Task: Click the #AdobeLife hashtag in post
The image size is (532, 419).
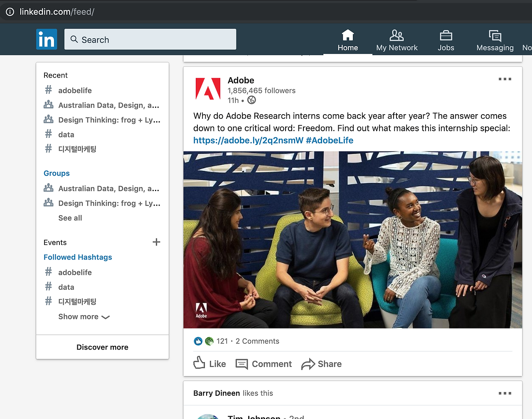Action: [330, 140]
